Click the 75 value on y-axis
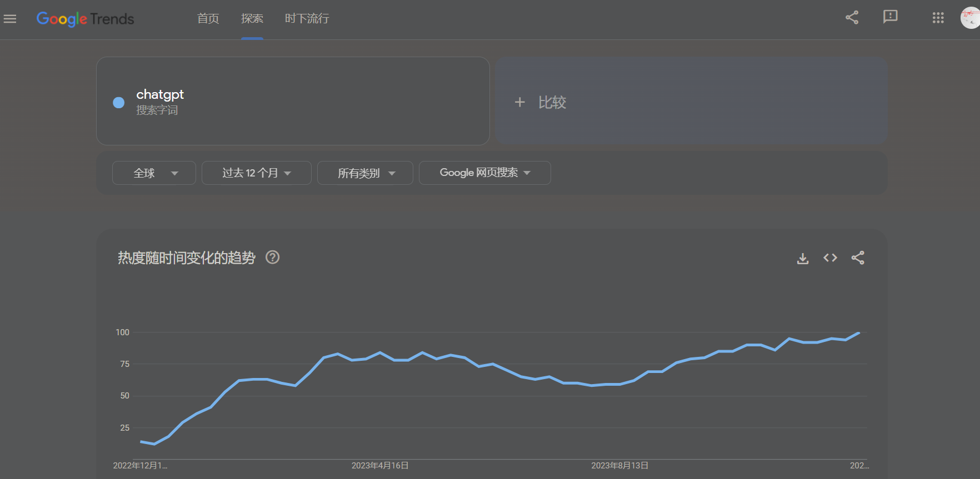The width and height of the screenshot is (980, 479). pyautogui.click(x=124, y=364)
